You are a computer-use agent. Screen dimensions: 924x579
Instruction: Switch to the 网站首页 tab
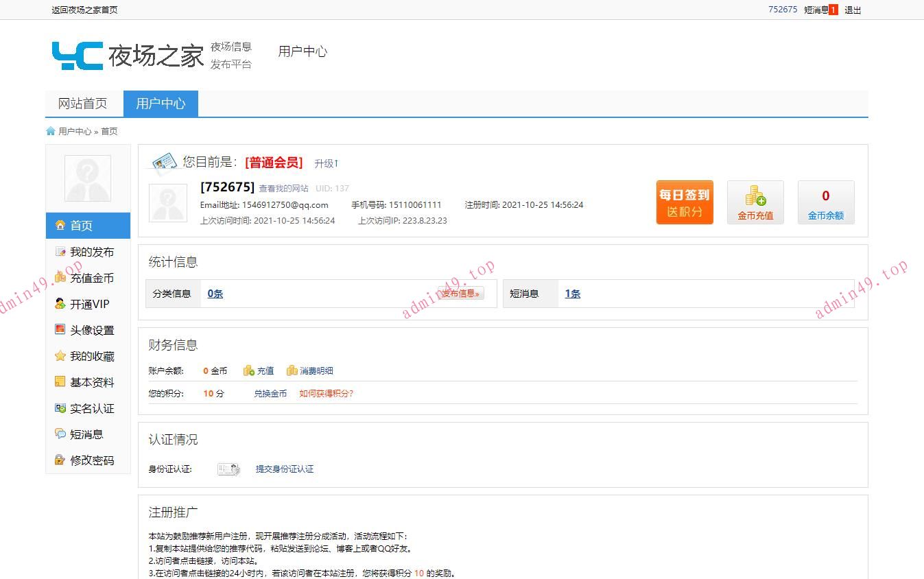pyautogui.click(x=83, y=104)
